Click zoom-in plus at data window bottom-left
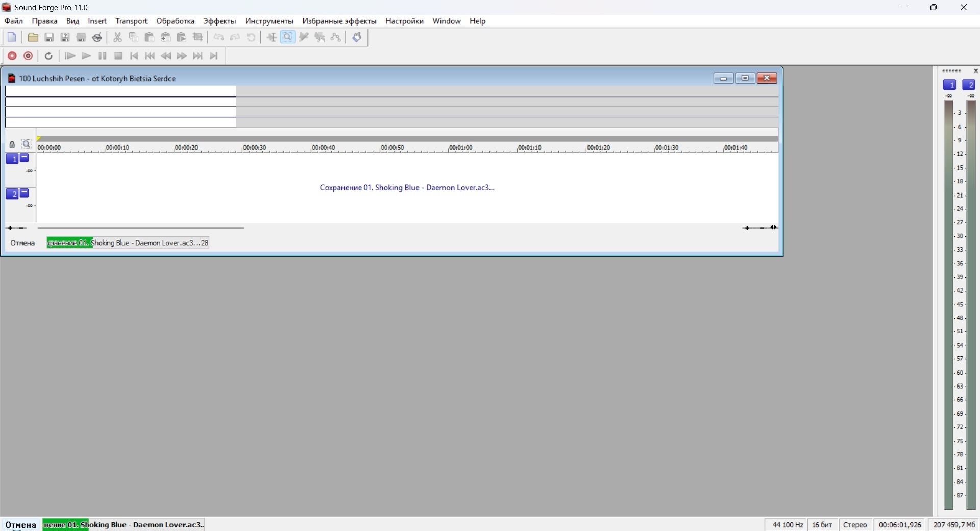The width and height of the screenshot is (980, 531). [x=9, y=228]
